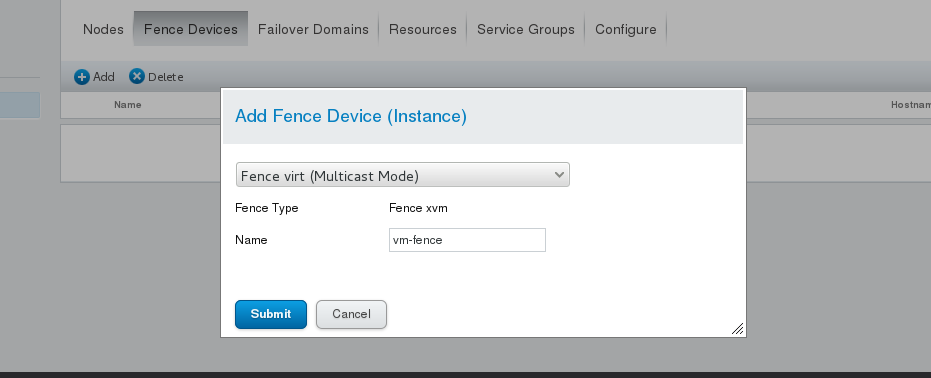Select the Fence Devices tab

point(191,29)
